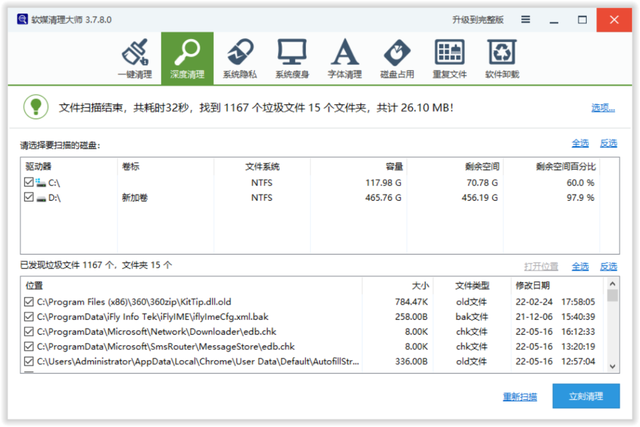Select the 新加卷 volume label cell

pos(135,198)
